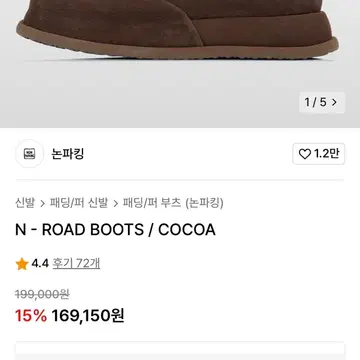Viewport: 360px width, 360px height.
Task: Open the 패딩/퍼 신발 breadcrumb category
Action: pyautogui.click(x=79, y=203)
